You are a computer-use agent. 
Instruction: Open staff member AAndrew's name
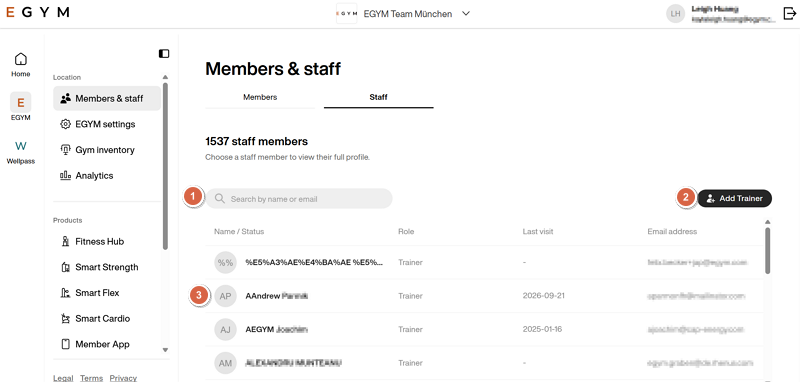277,296
